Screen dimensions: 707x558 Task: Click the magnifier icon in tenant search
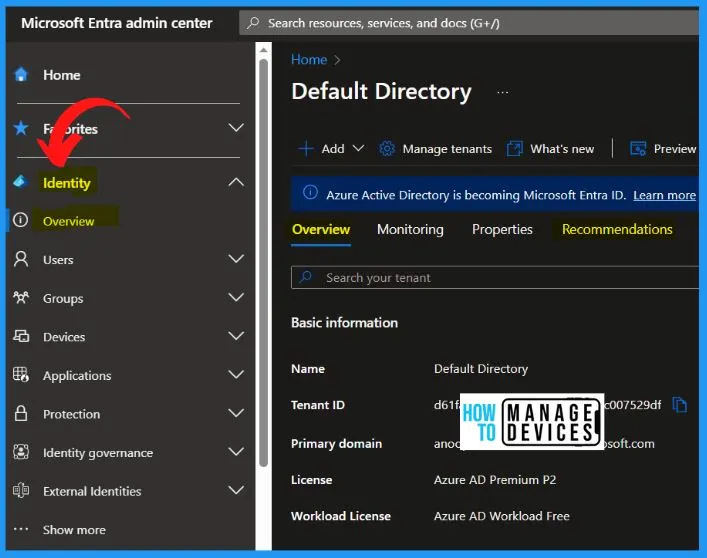306,276
